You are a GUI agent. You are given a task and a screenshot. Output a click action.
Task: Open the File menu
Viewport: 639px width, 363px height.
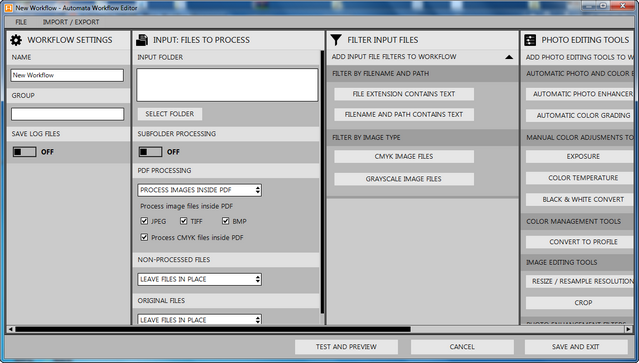click(x=21, y=22)
